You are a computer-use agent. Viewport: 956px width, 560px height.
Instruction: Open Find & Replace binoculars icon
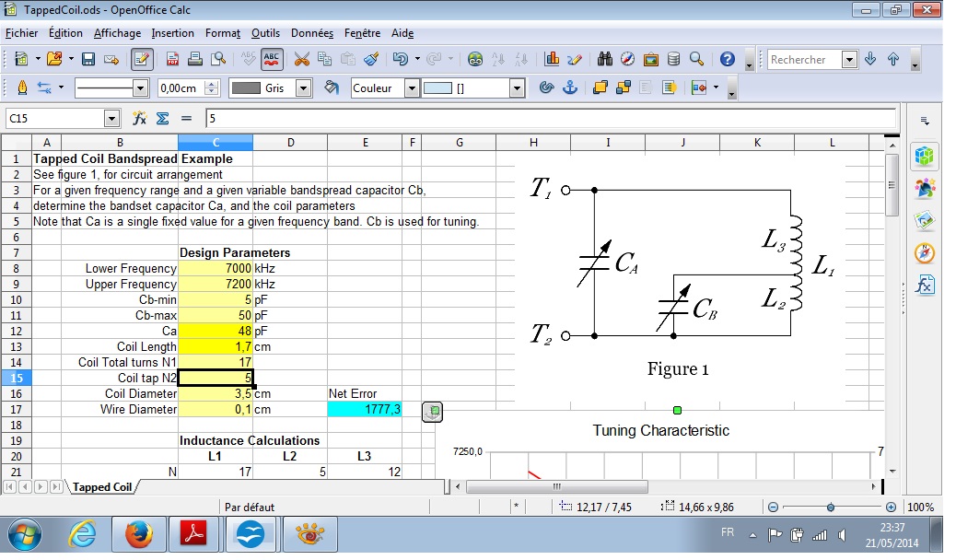pyautogui.click(x=605, y=59)
